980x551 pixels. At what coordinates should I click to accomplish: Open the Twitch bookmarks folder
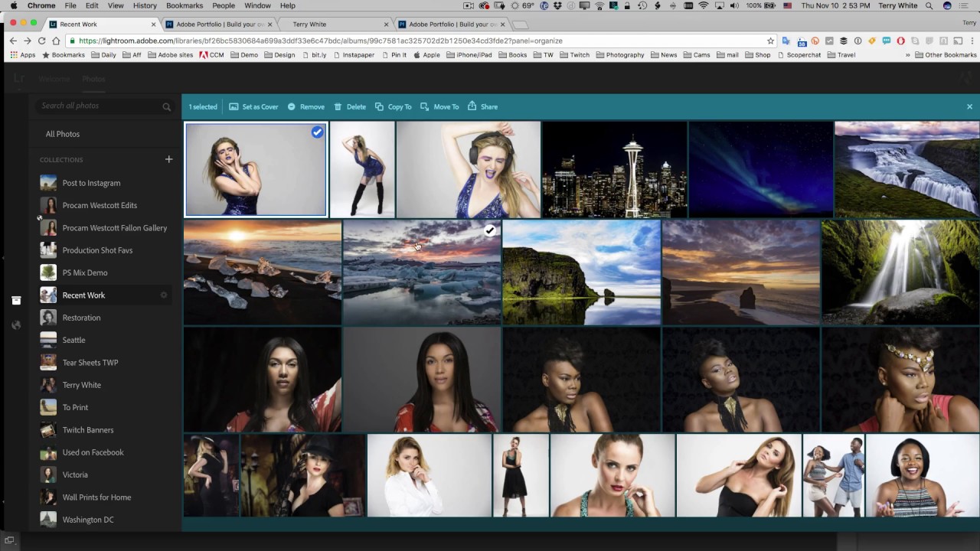tap(574, 55)
